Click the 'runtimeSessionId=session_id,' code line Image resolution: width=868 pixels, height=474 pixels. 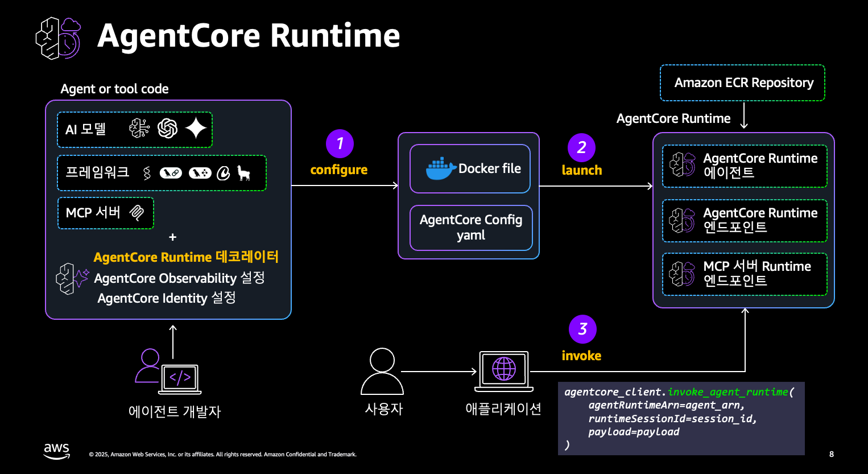pos(672,418)
